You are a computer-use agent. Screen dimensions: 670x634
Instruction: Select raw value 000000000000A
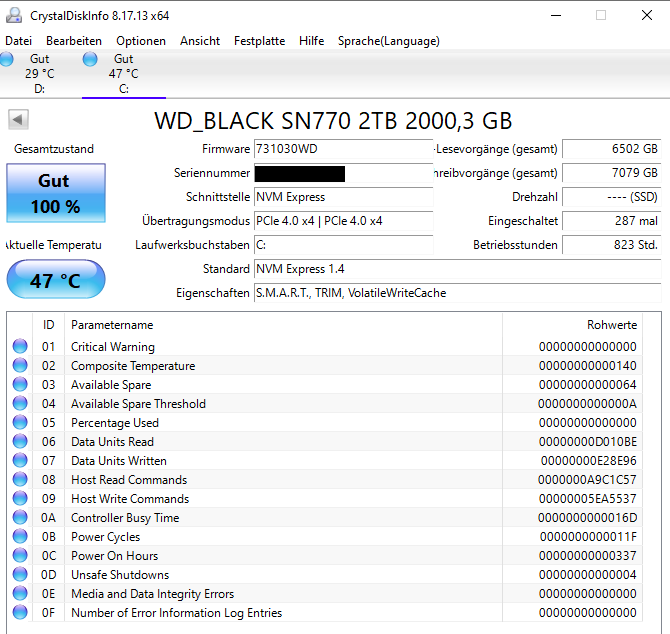click(587, 404)
